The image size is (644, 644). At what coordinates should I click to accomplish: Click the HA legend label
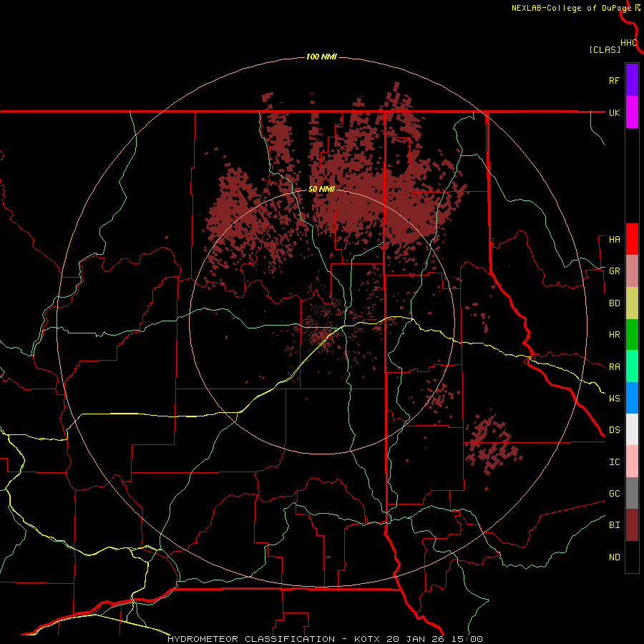[x=614, y=240]
